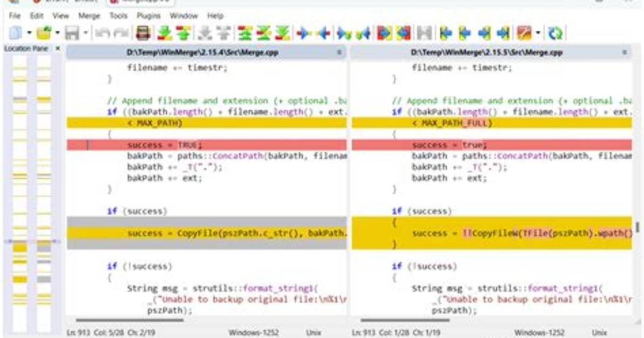644x338 pixels.
Task: Click horizontal scrollbar of 2.15.4 pane
Action: [x=129, y=320]
